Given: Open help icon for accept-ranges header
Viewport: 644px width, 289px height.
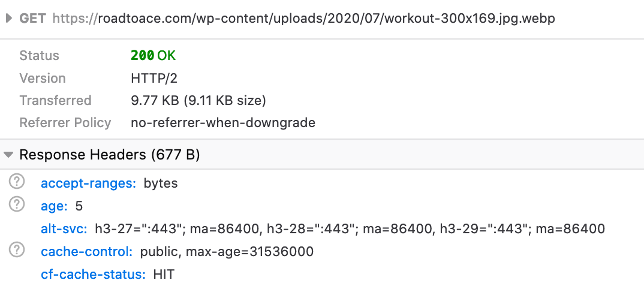Looking at the screenshot, I should tap(17, 182).
